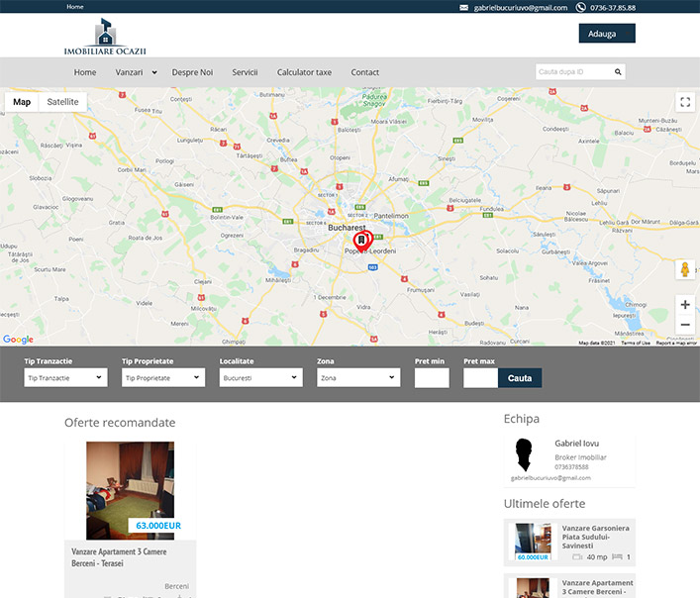Click the Gabriel Iovu team member name
Image resolution: width=700 pixels, height=598 pixels.
click(x=577, y=444)
